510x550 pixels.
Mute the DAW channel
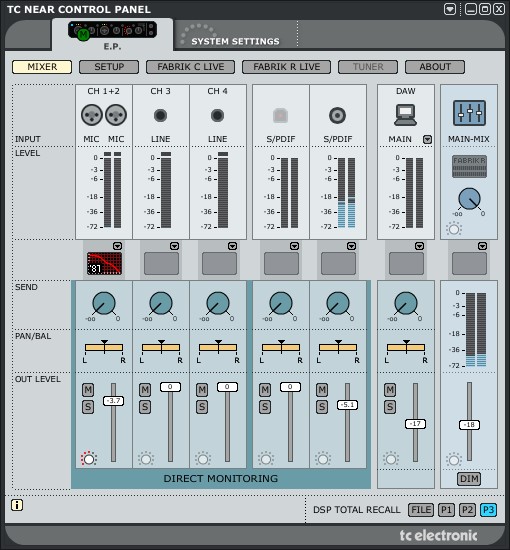tap(390, 389)
